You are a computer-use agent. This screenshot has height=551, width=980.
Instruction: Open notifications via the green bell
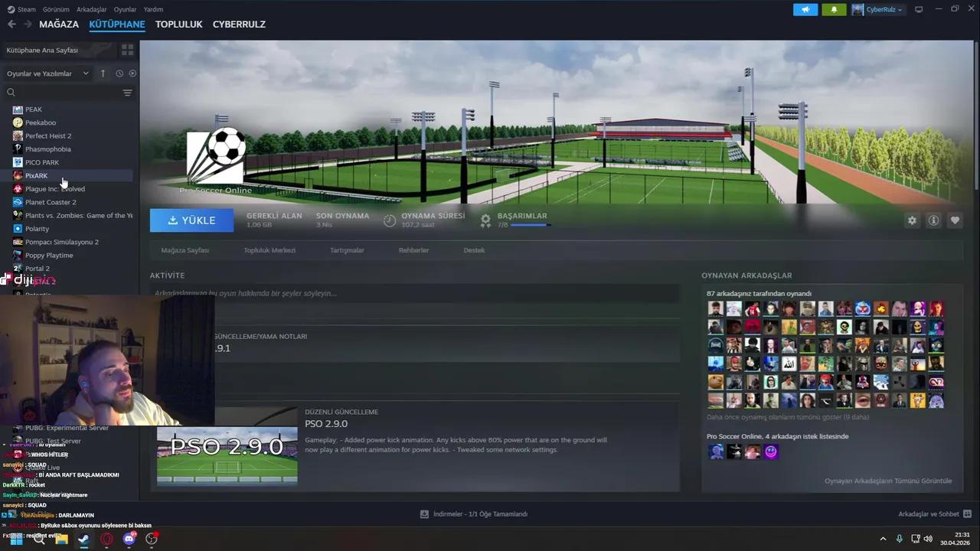[834, 9]
